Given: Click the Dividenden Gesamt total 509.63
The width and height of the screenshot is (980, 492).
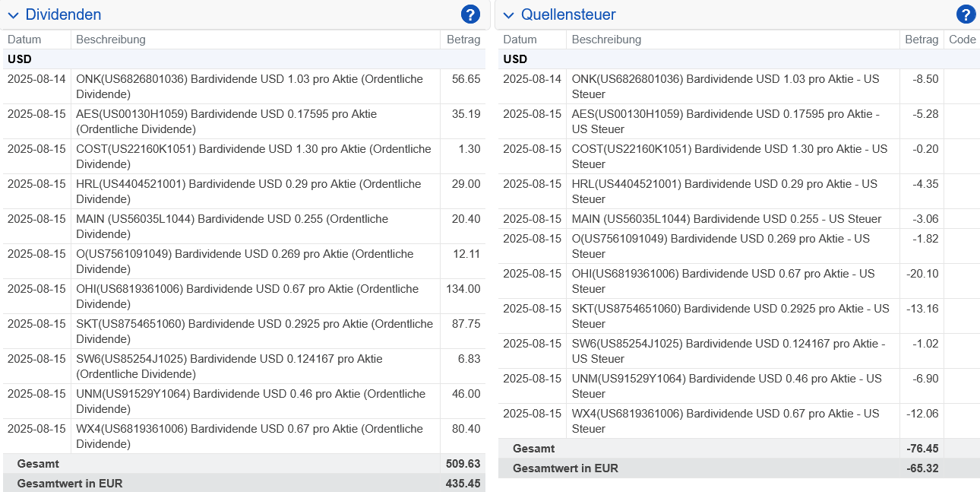Looking at the screenshot, I should (464, 464).
